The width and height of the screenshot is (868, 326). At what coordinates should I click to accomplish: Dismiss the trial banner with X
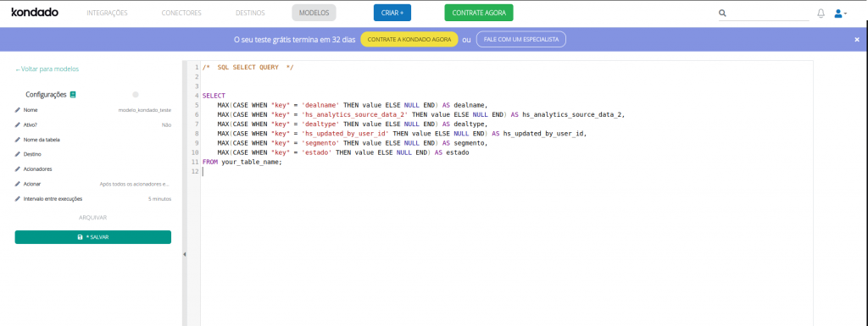[x=857, y=40]
